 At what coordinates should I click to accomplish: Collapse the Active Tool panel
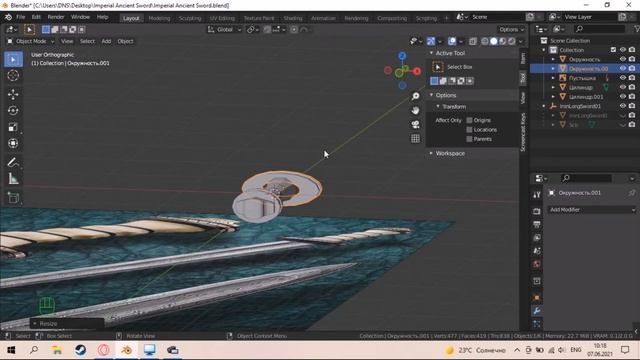431,53
